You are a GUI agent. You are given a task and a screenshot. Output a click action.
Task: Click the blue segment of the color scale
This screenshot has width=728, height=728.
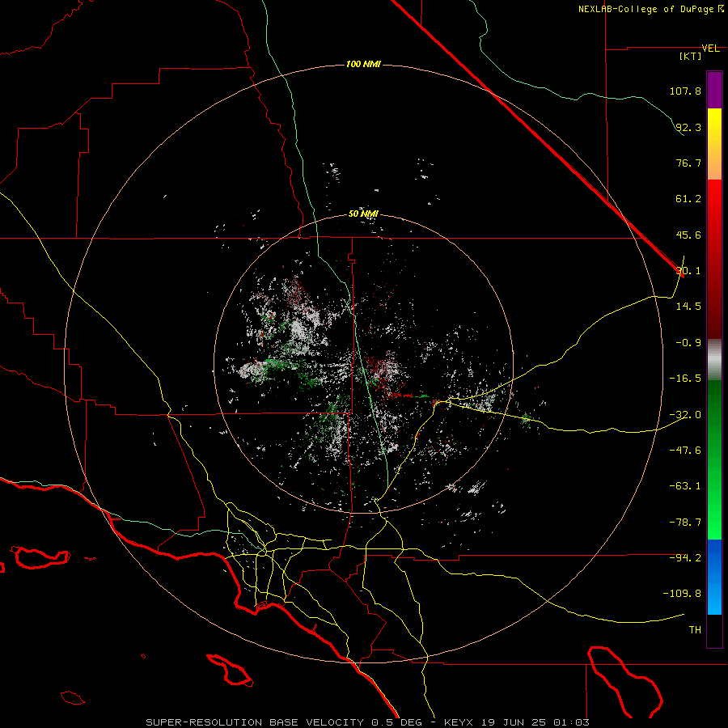[x=714, y=577]
